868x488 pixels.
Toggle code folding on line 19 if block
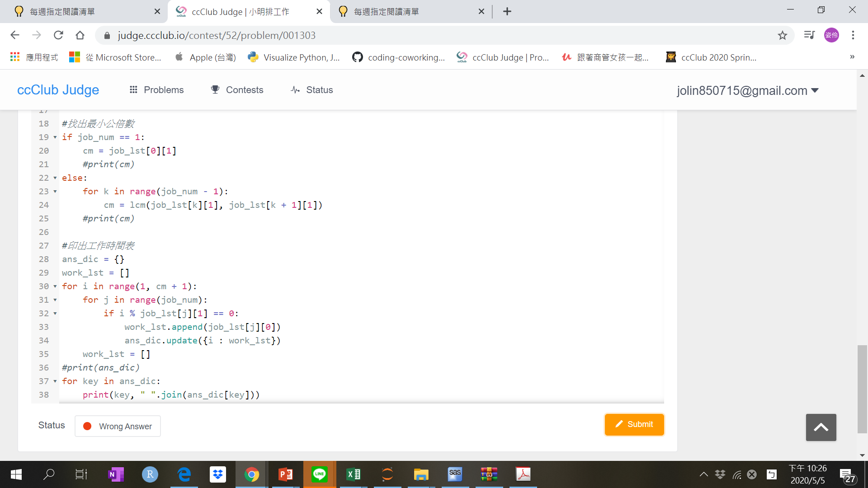point(55,137)
